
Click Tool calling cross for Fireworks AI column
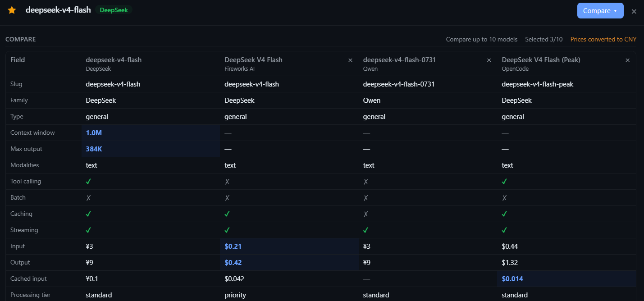point(227,182)
